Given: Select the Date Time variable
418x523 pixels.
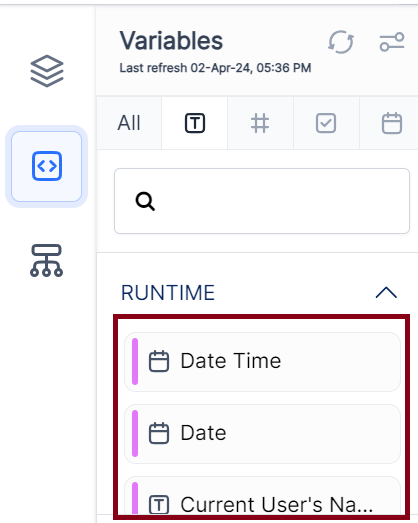Looking at the screenshot, I should click(262, 362).
